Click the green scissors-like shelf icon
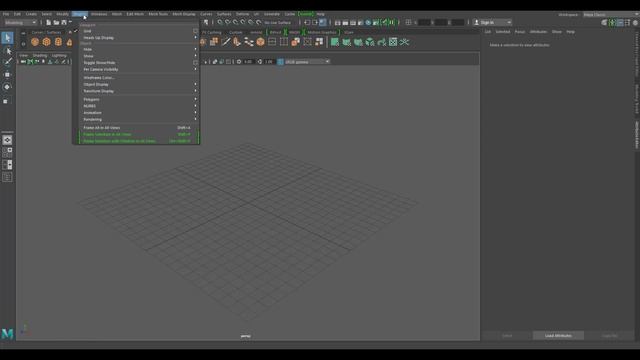Image resolution: width=640 pixels, height=360 pixels. click(404, 42)
